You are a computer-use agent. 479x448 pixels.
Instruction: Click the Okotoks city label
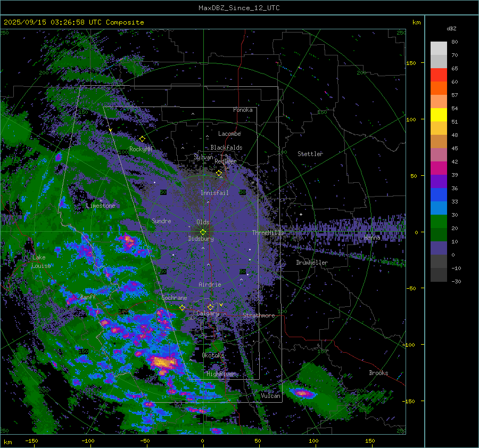pos(213,355)
